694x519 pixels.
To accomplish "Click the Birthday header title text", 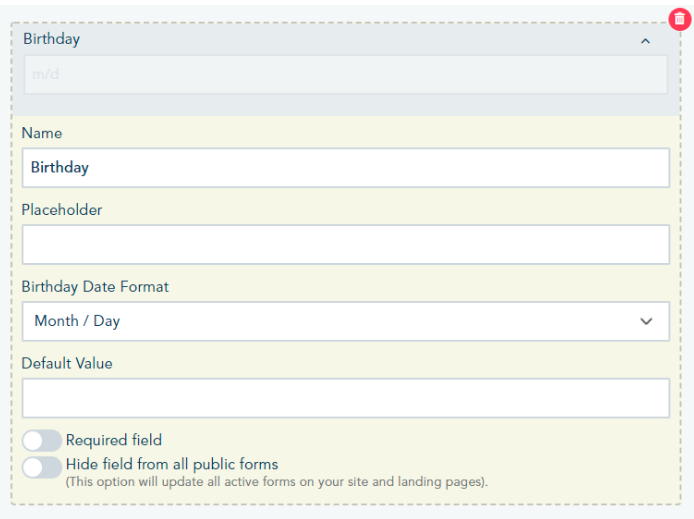I will [x=51, y=39].
